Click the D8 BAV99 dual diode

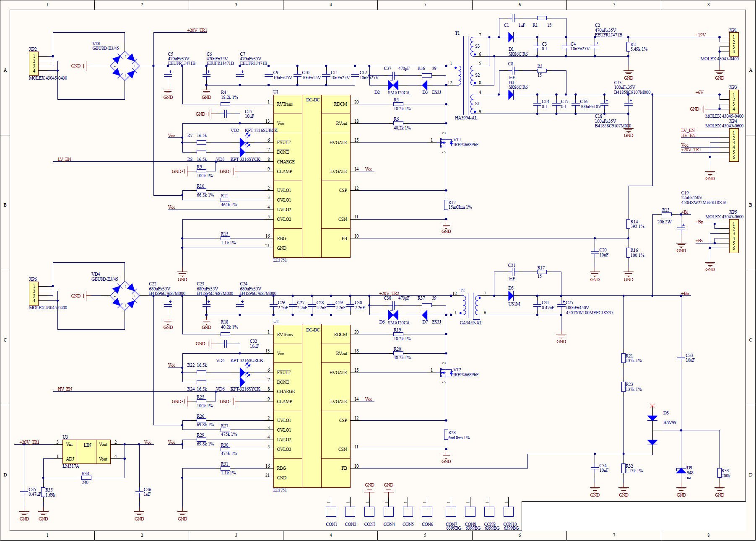[x=652, y=430]
